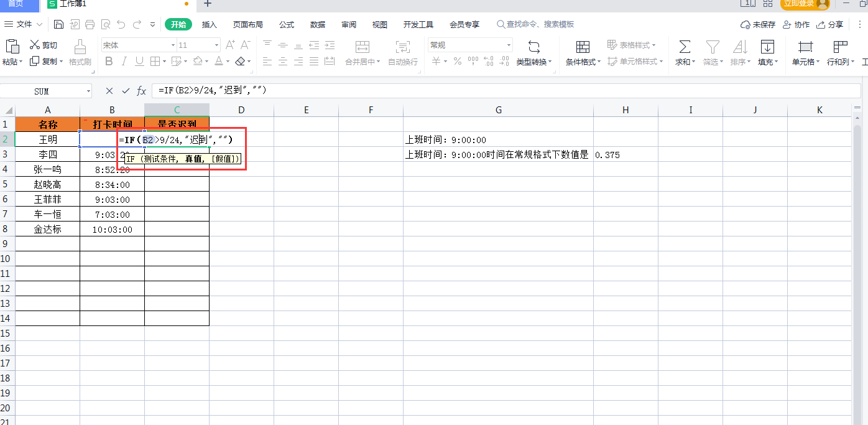Decrease indent
Image resolution: width=868 pixels, height=425 pixels.
click(x=314, y=45)
